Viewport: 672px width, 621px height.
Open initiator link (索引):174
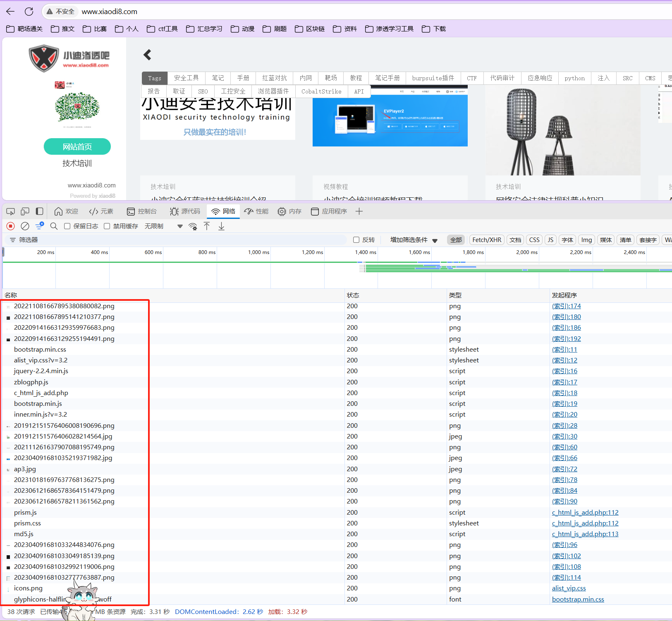[566, 306]
